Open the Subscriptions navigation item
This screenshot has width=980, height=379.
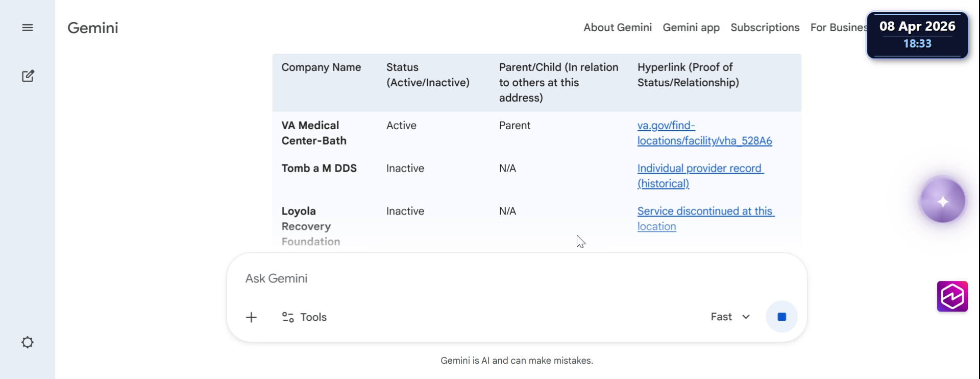coord(765,28)
